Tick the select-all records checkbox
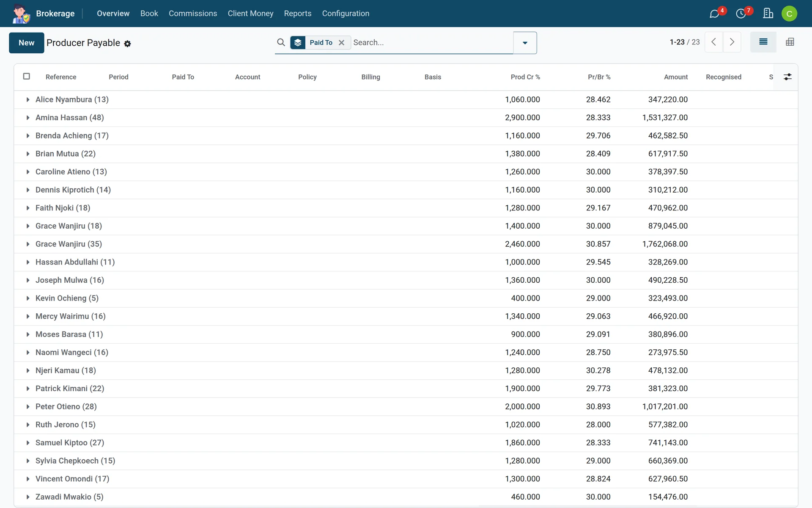Screen dimensions: 812x508 (x=26, y=76)
